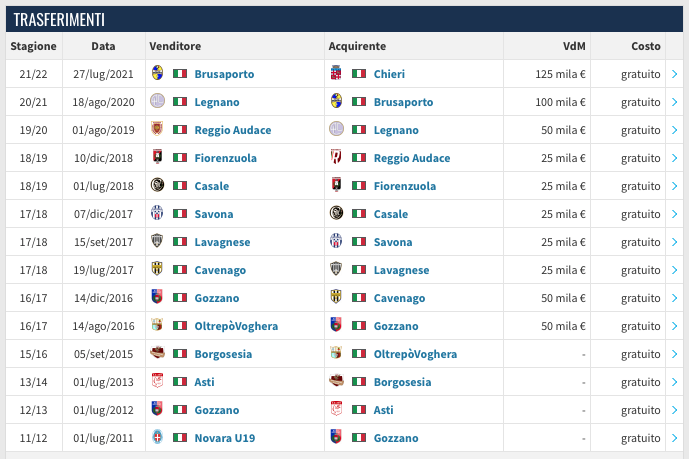Click the Lavagnese buyer crest icon

[x=337, y=270]
